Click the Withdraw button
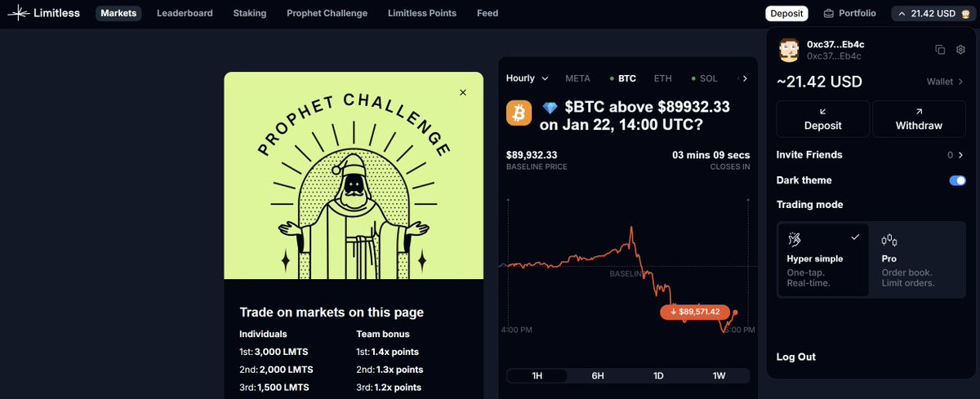The width and height of the screenshot is (980, 399). coord(919,119)
